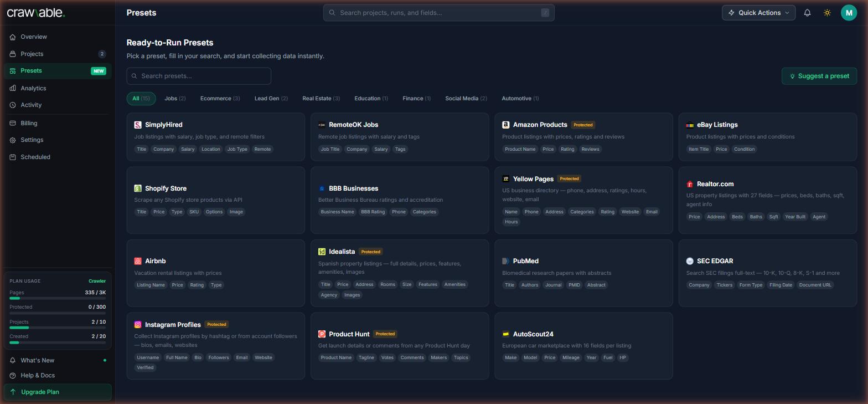The height and width of the screenshot is (404, 868).
Task: Open What's New link
Action: point(58,360)
